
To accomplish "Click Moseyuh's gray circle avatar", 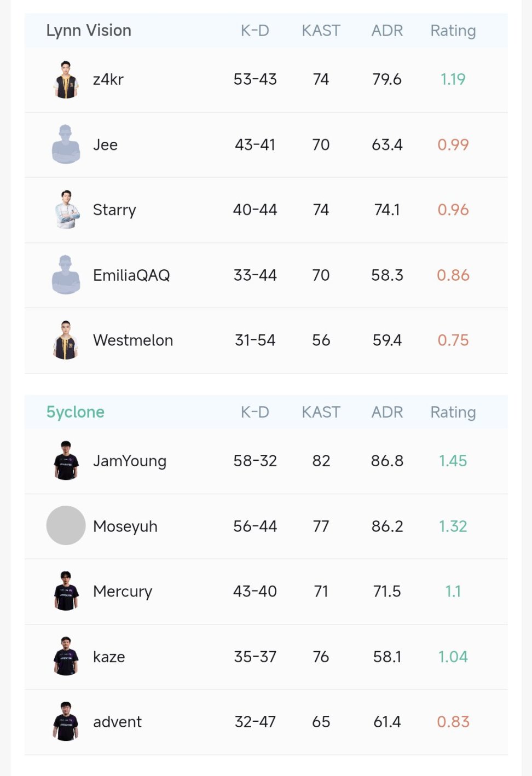I will click(x=66, y=526).
